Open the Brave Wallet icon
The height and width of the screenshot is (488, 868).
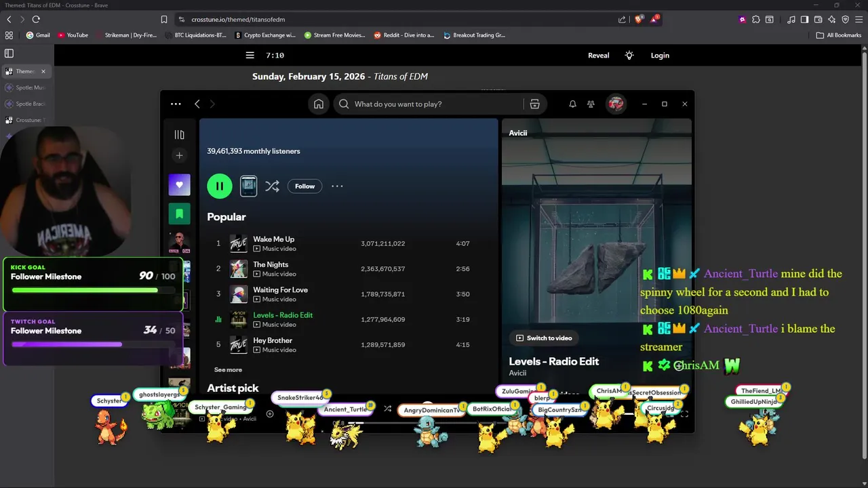[x=818, y=20]
